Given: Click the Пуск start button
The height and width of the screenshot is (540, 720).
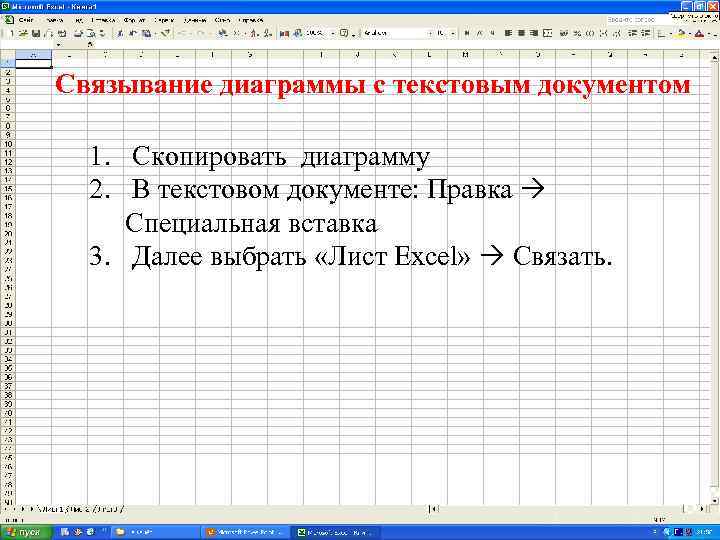Looking at the screenshot, I should (26, 532).
